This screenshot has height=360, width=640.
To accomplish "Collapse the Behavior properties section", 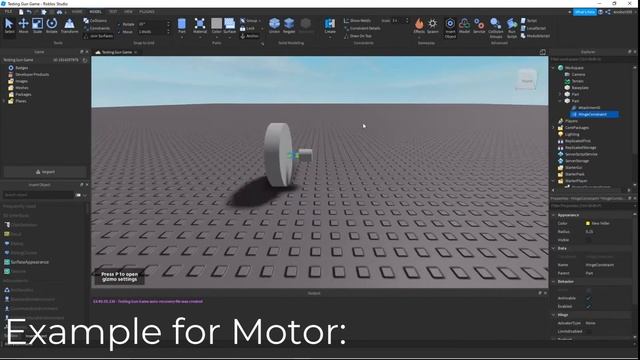I will [554, 282].
